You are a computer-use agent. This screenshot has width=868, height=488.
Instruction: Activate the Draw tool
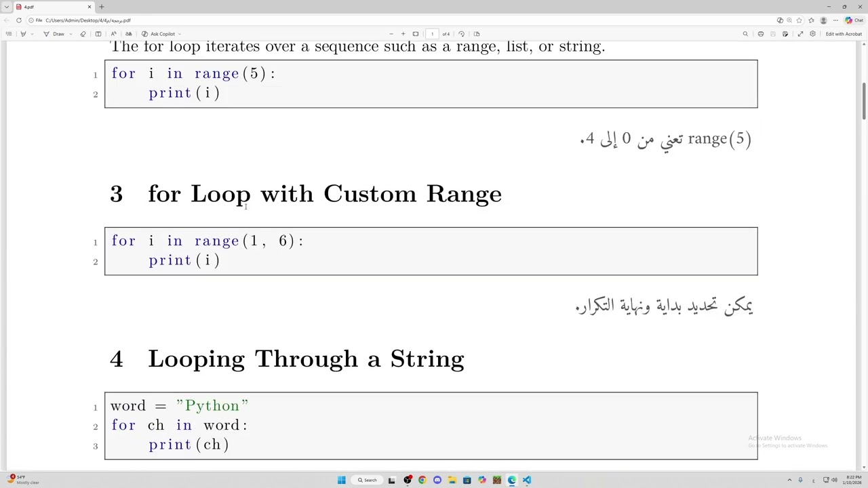point(54,34)
